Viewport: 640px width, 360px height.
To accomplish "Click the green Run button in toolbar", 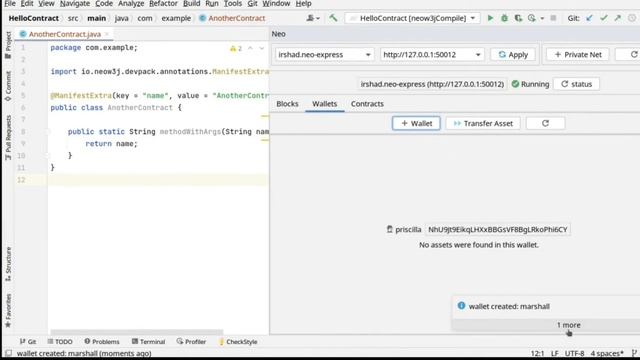I will (x=490, y=18).
